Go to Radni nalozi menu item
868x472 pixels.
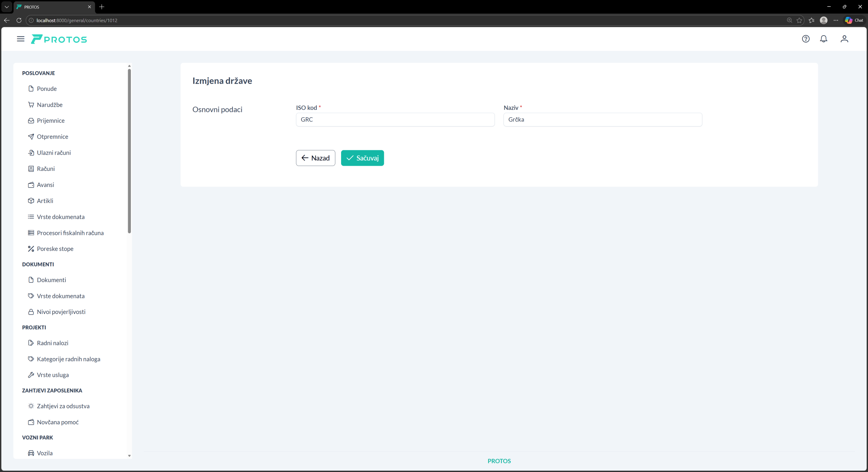(53, 343)
